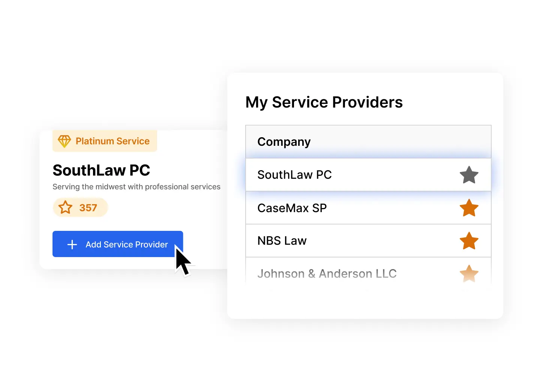
Task: Click the SouthLaw PC card title
Action: (101, 171)
